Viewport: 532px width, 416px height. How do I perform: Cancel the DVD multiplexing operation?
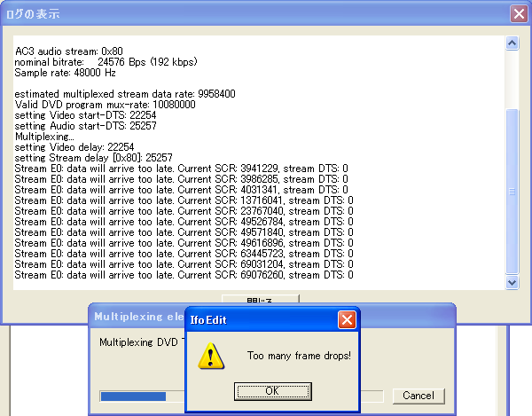click(x=418, y=395)
